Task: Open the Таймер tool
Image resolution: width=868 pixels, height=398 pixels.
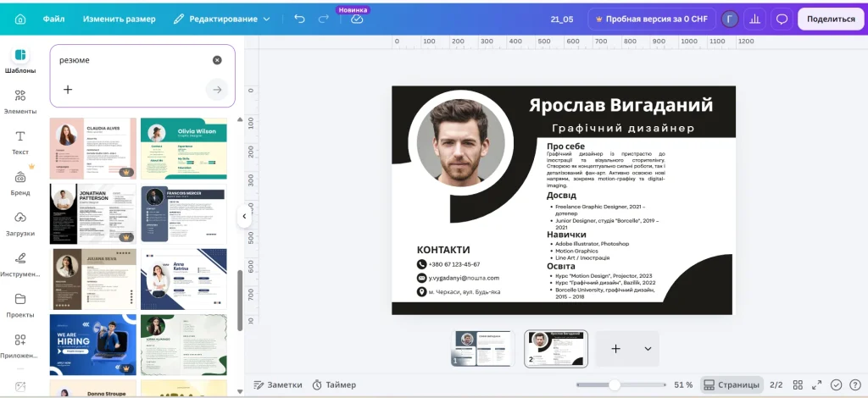Action: pos(334,384)
